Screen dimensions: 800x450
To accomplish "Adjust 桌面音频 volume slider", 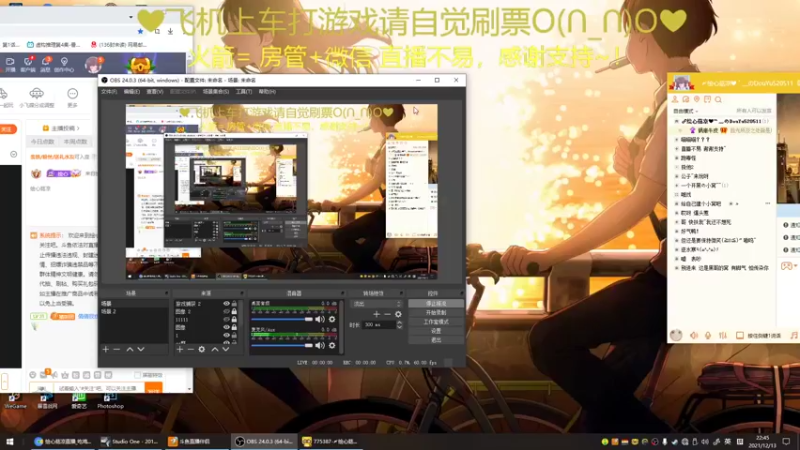I will click(x=282, y=319).
